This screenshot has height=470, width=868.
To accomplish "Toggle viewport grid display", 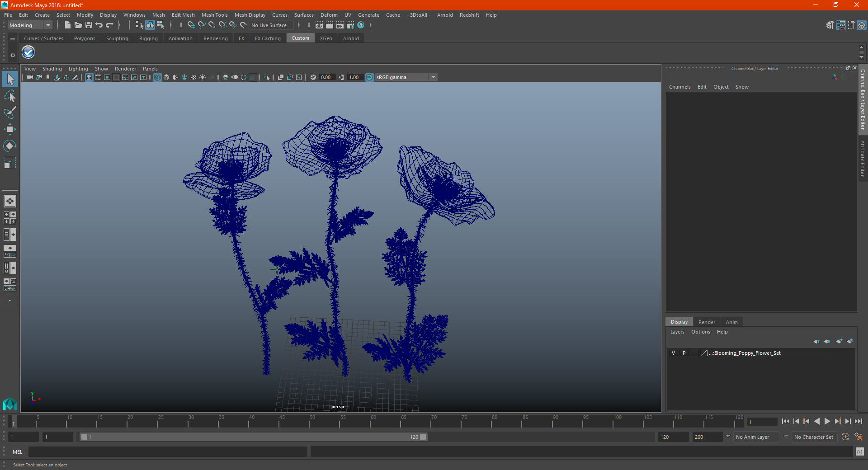I will coord(89,77).
